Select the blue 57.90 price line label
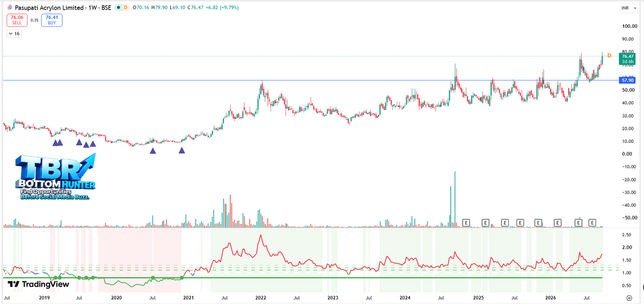Screen dimensions: 644x304 point(627,80)
